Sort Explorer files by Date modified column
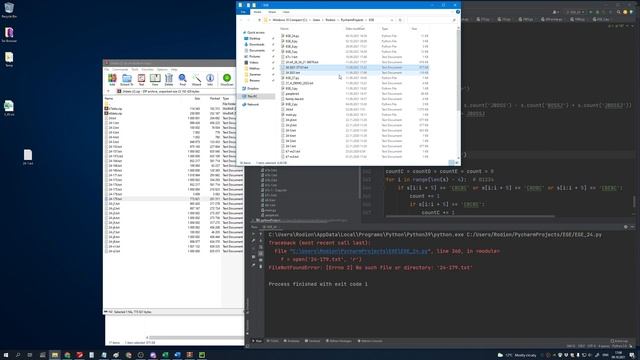 355,29
